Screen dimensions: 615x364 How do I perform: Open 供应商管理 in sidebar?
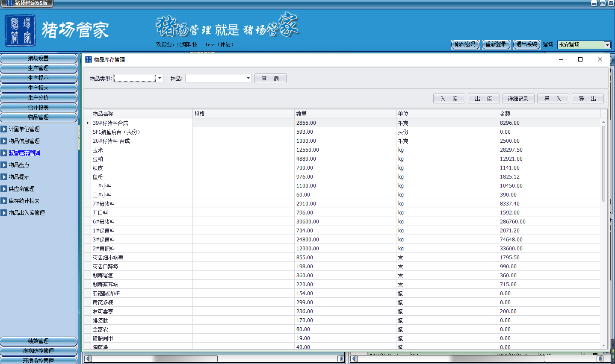click(22, 189)
